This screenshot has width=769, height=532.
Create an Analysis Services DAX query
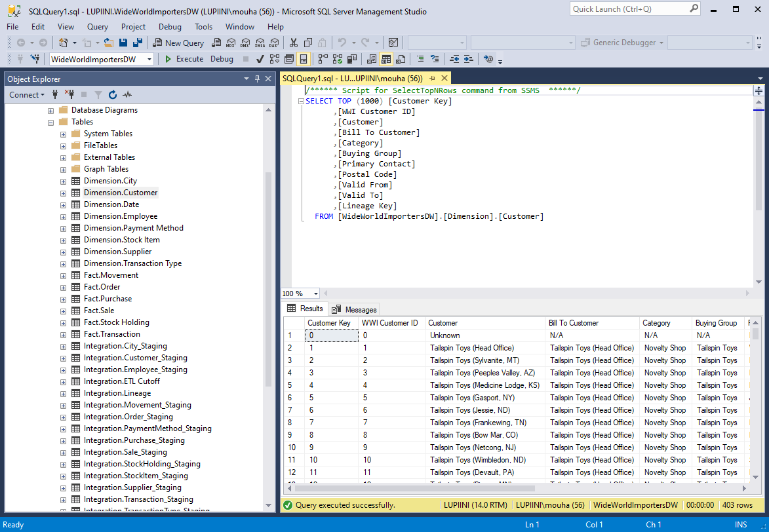click(x=274, y=43)
